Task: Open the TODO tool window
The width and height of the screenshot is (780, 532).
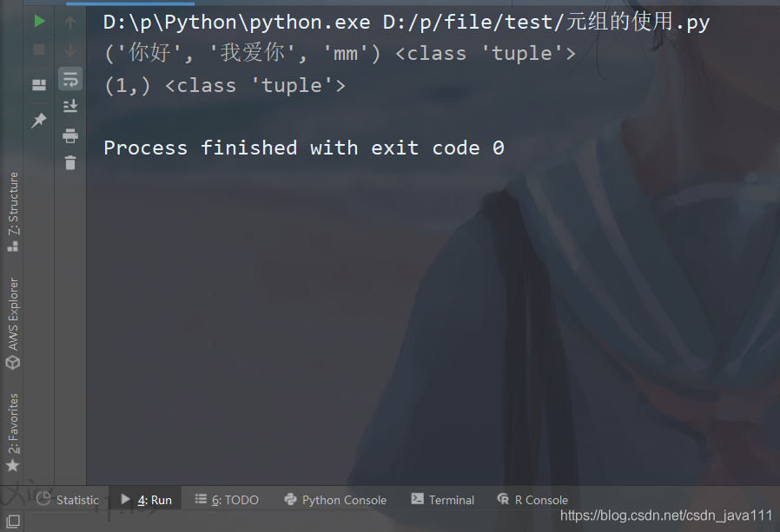Action: click(227, 500)
